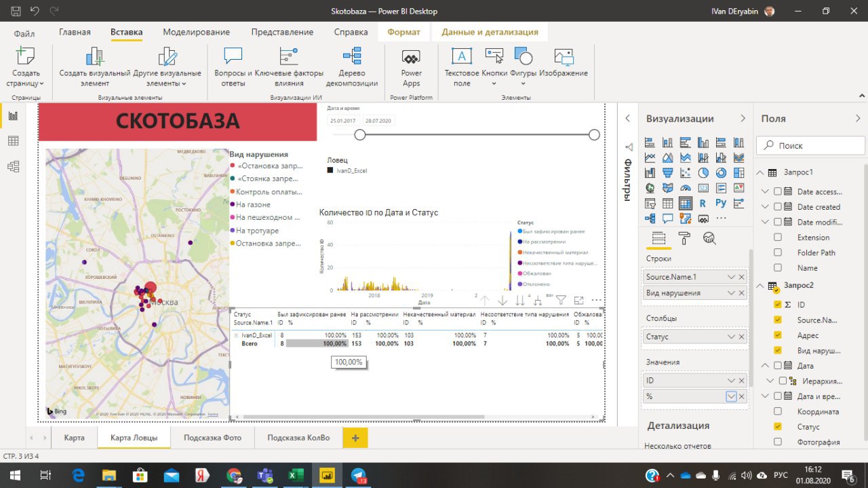
Task: Open the Report view from left sidebar
Action: [x=13, y=115]
